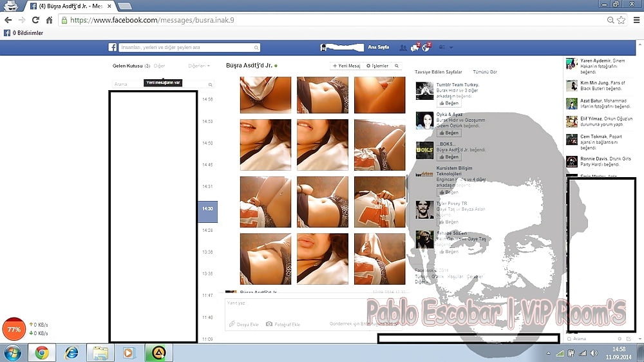Open Kim Min Jung ticker story
Image resolution: width=644 pixels, height=362 pixels.
(598, 86)
